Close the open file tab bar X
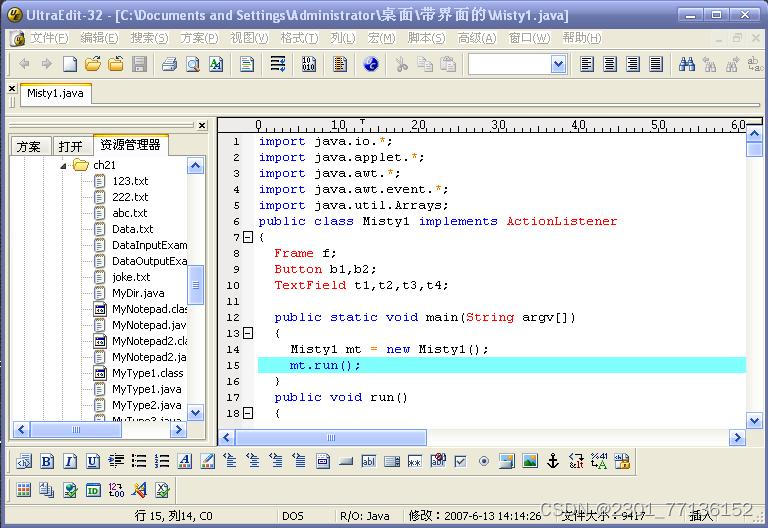Viewport: 768px width, 528px height. coord(12,88)
